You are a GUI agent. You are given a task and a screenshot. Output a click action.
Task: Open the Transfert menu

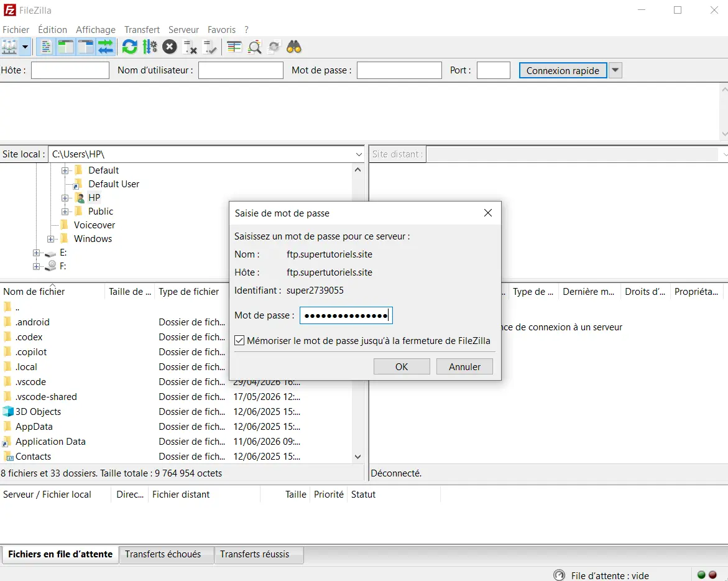142,30
